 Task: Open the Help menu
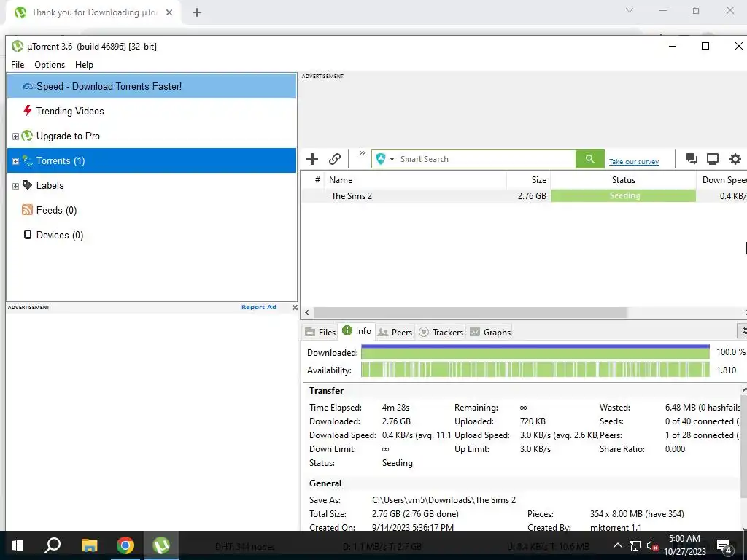pos(84,65)
